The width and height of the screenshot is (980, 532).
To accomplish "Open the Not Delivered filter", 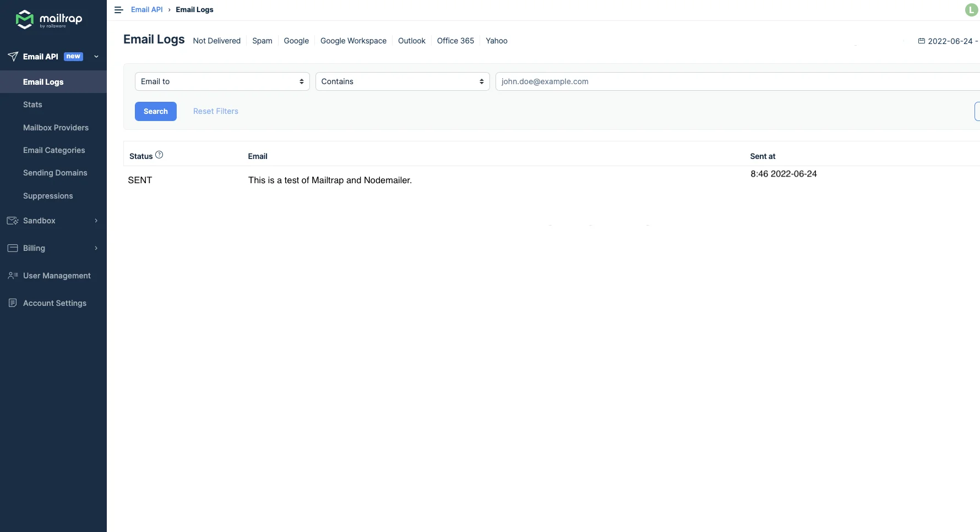I will (x=216, y=41).
